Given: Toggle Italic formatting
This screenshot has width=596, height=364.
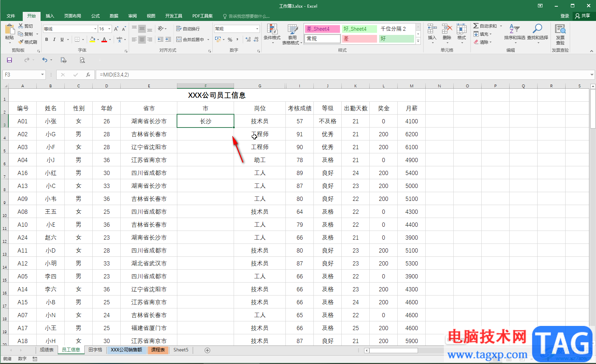Looking at the screenshot, I should pyautogui.click(x=54, y=40).
